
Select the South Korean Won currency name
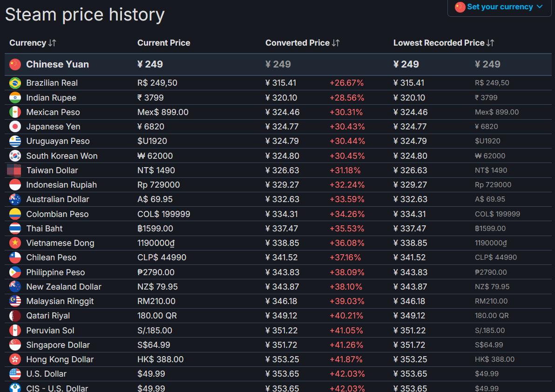pyautogui.click(x=61, y=155)
